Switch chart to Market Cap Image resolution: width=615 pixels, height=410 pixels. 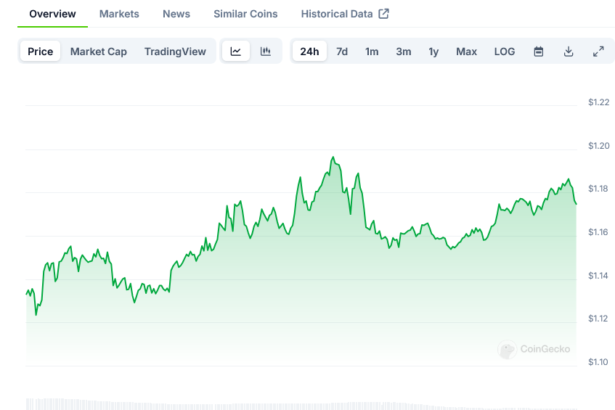pyautogui.click(x=98, y=51)
